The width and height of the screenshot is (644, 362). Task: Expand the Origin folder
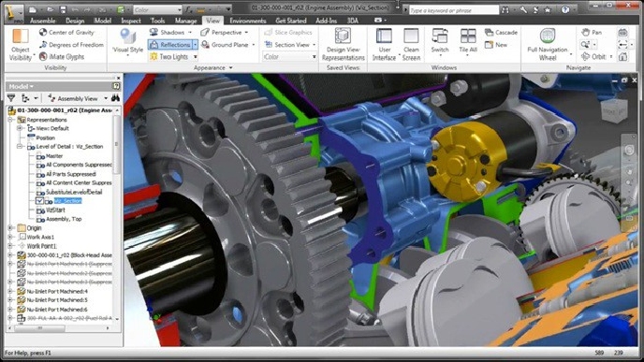(10, 228)
